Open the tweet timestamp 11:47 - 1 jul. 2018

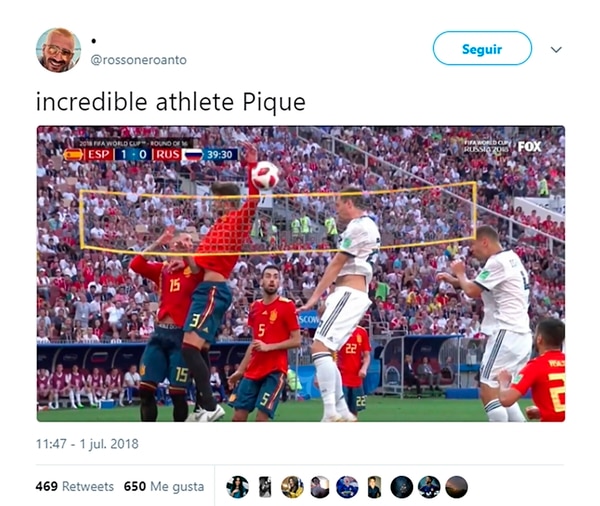[87, 444]
